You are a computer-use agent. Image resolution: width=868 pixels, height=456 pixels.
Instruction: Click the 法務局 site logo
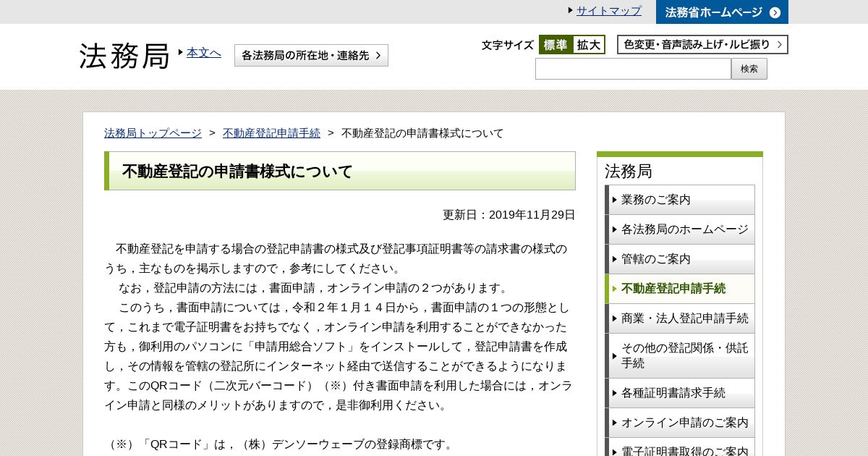124,56
